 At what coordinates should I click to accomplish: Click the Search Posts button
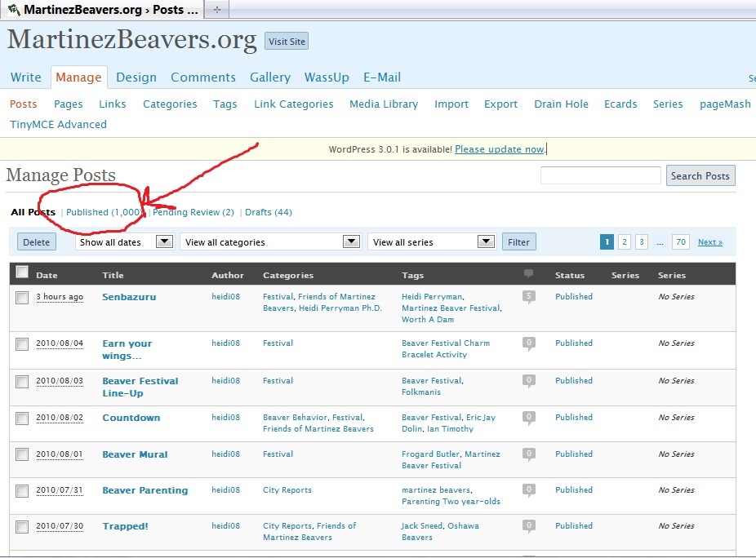[700, 176]
